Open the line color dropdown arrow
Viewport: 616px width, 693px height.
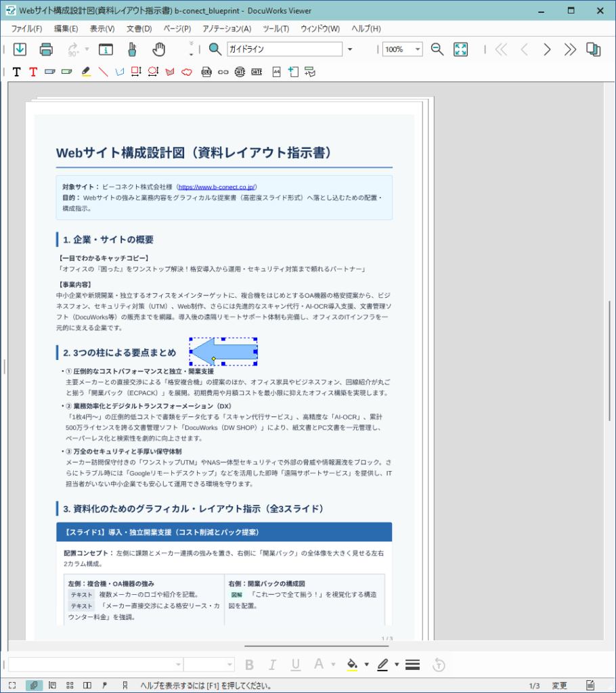coord(397,665)
